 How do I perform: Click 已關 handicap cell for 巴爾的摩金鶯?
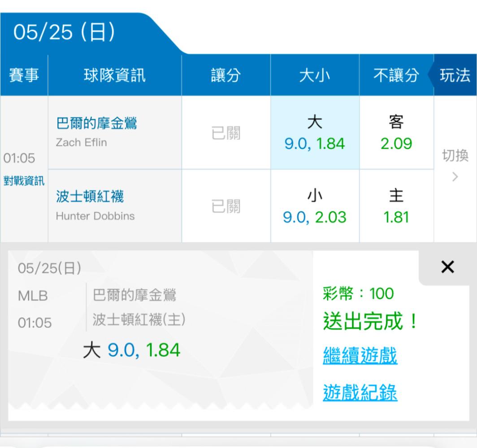[x=226, y=133]
